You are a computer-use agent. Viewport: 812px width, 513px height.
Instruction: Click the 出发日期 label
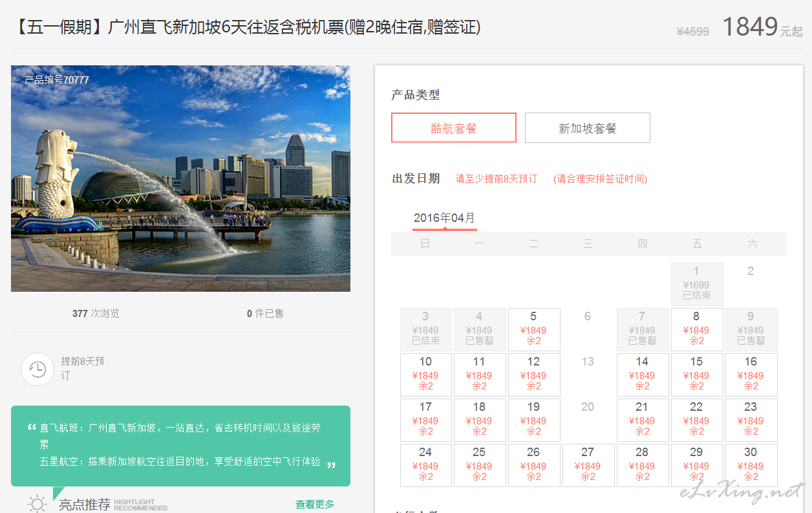tap(416, 179)
